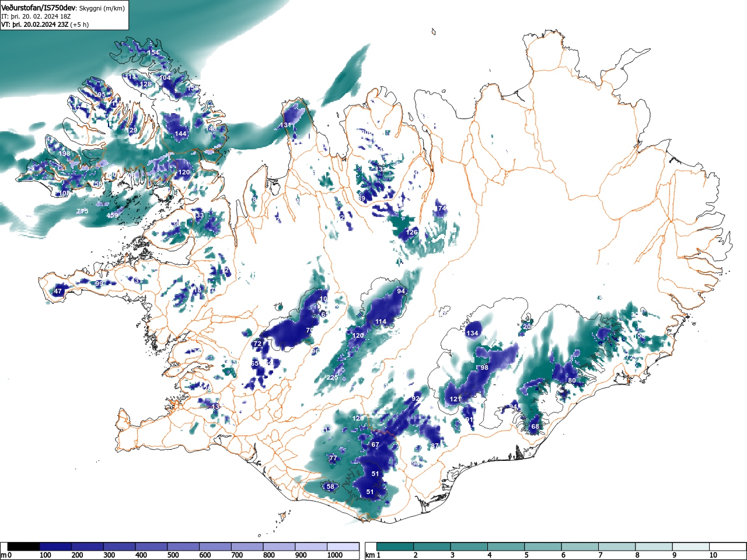Viewport: 747px width, 560px height.
Task: Click the 500–600 m legend swatch
Action: pos(183,547)
